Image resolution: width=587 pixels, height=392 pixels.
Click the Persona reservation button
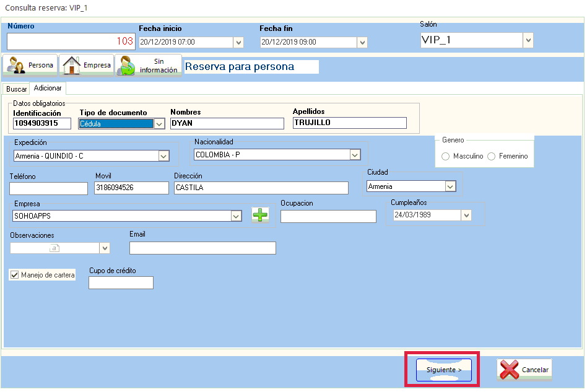coord(30,65)
